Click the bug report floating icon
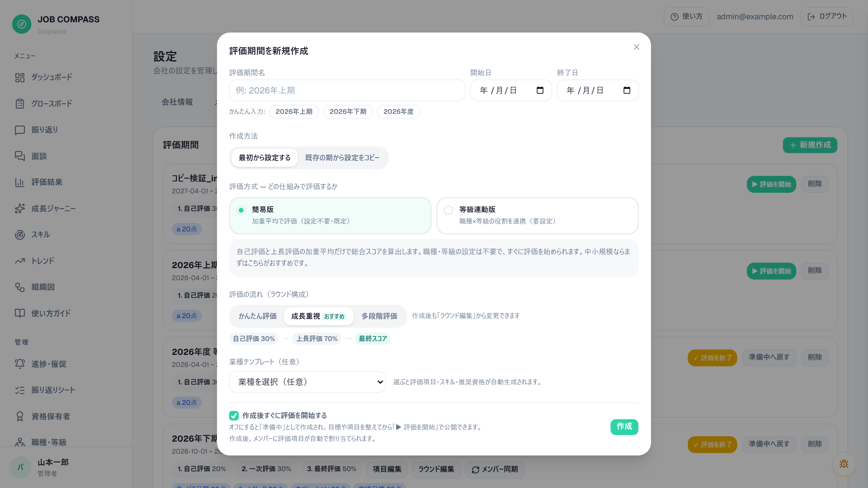Screen dimensions: 868x488 [x=843, y=464]
